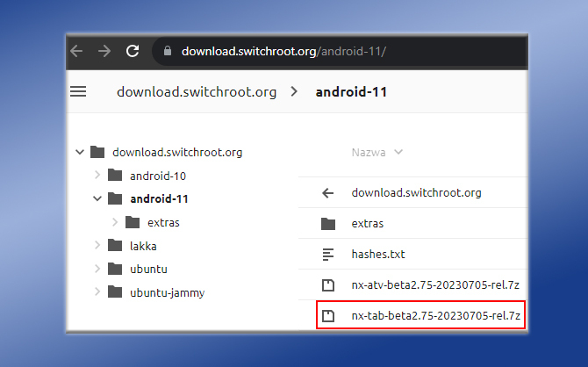Collapse the download.switchroot.org tree root

pos(80,153)
